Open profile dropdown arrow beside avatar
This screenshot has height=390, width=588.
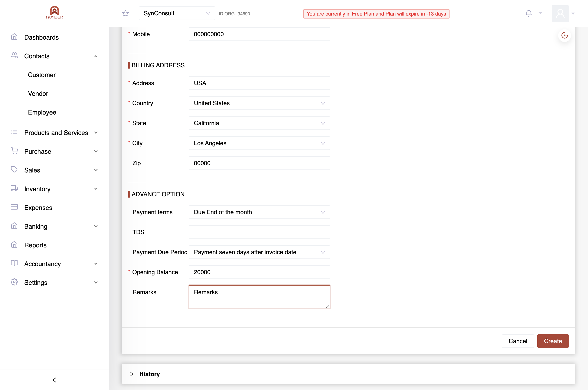[573, 13]
